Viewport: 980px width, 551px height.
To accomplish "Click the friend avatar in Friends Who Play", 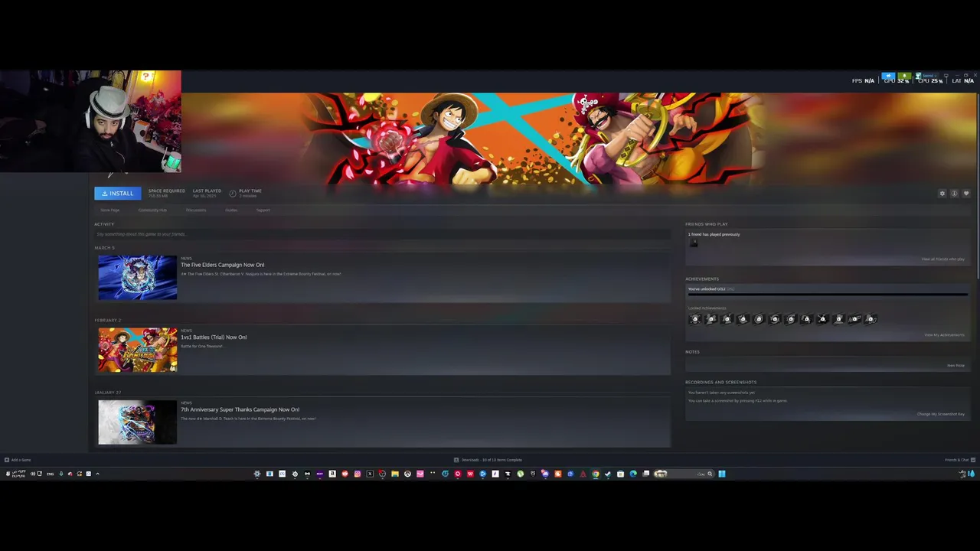I will tap(694, 243).
